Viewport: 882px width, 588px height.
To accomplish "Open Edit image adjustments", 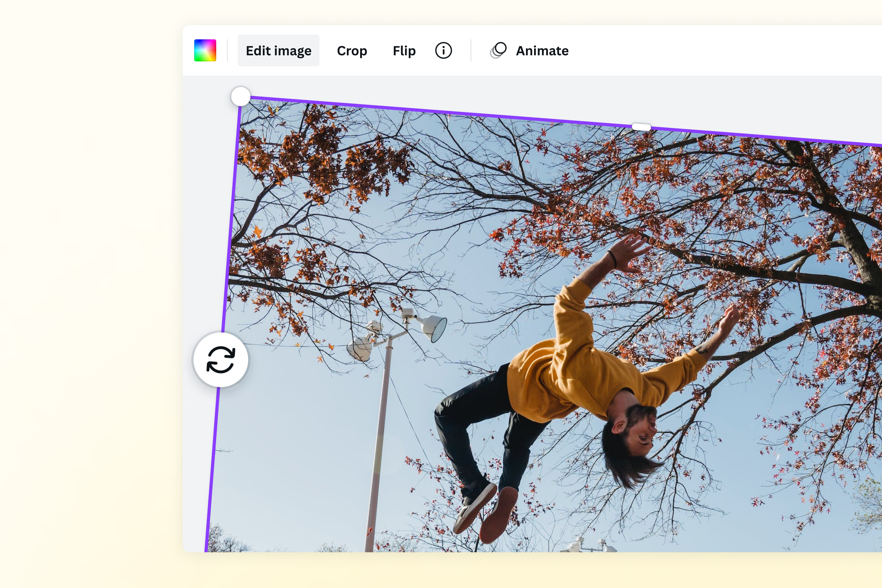I will [x=278, y=50].
